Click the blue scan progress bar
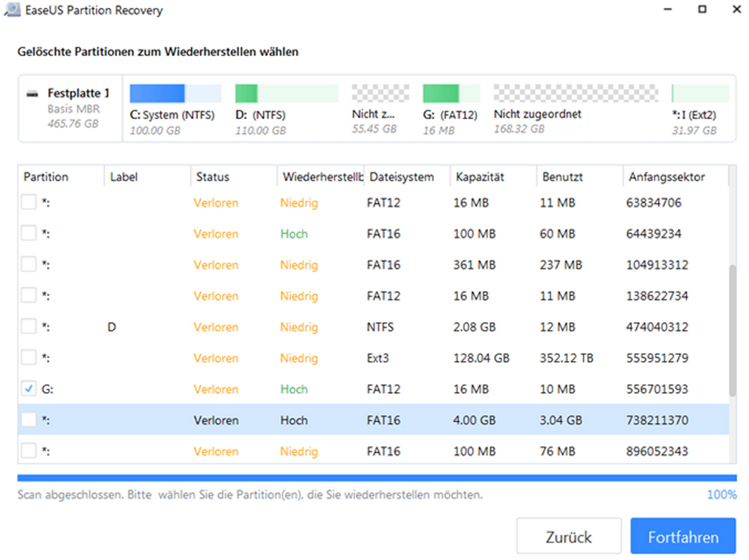Viewport: 749px width, 560px height. (377, 479)
